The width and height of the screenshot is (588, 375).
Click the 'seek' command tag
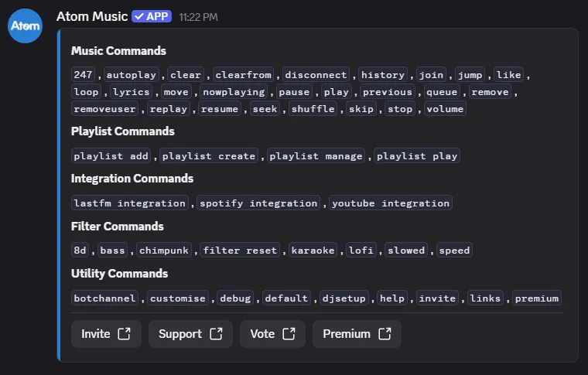[265, 109]
